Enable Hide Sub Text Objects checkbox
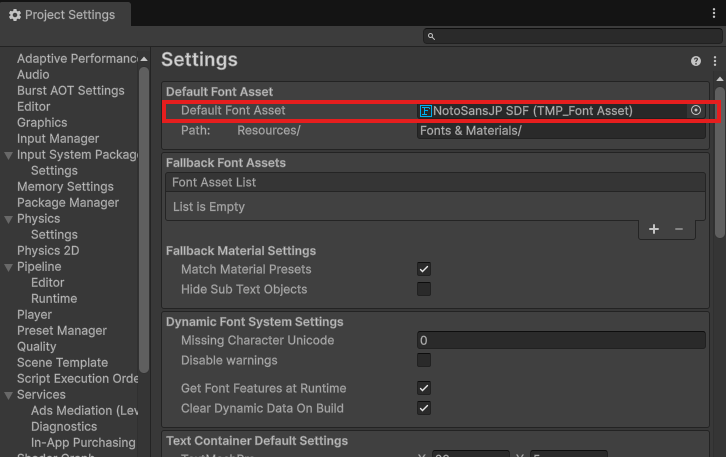Screen dimensions: 726x457 [x=424, y=289]
